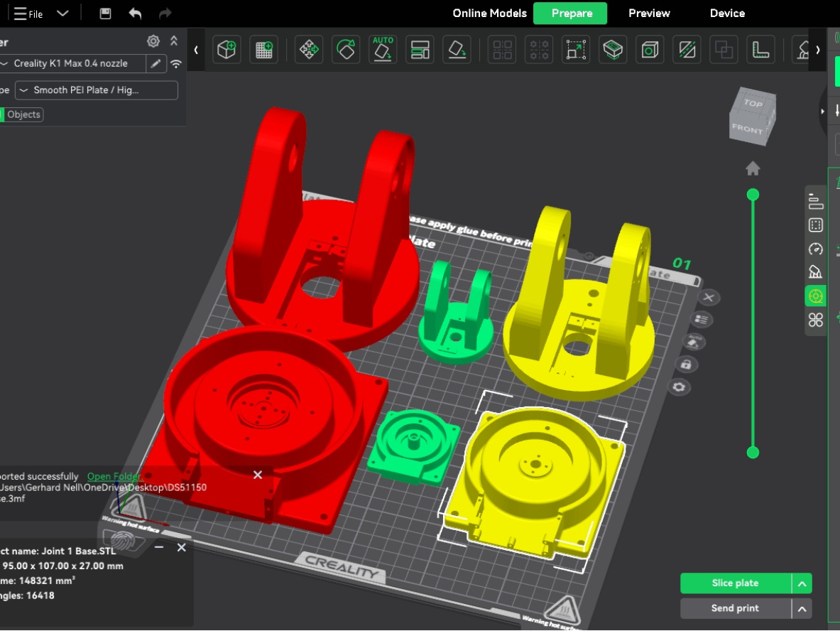
Task: Toggle the highlighted green target view icon
Action: 815,296
